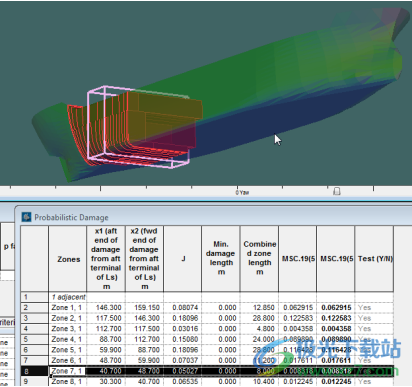Click the Combined zone length header
The width and height of the screenshot is (412, 387).
pos(259,259)
